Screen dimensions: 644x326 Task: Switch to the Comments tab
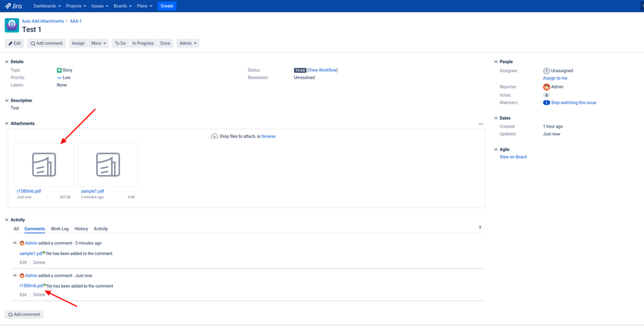click(x=35, y=229)
